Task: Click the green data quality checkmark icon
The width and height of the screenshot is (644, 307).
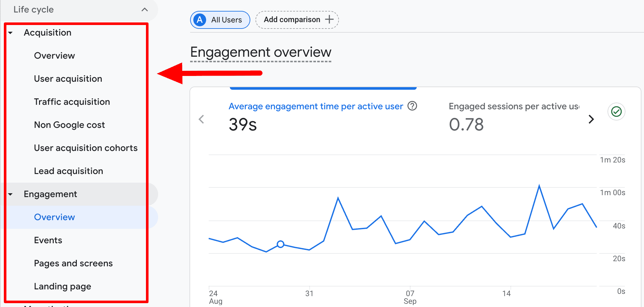Action: (616, 112)
